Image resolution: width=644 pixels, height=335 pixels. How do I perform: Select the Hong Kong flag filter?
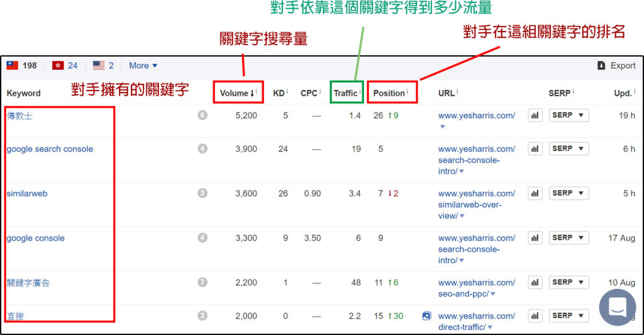58,65
